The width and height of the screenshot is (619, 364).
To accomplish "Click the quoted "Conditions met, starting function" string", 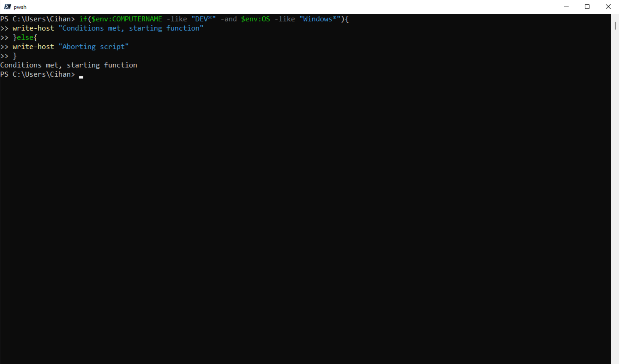I will point(131,28).
